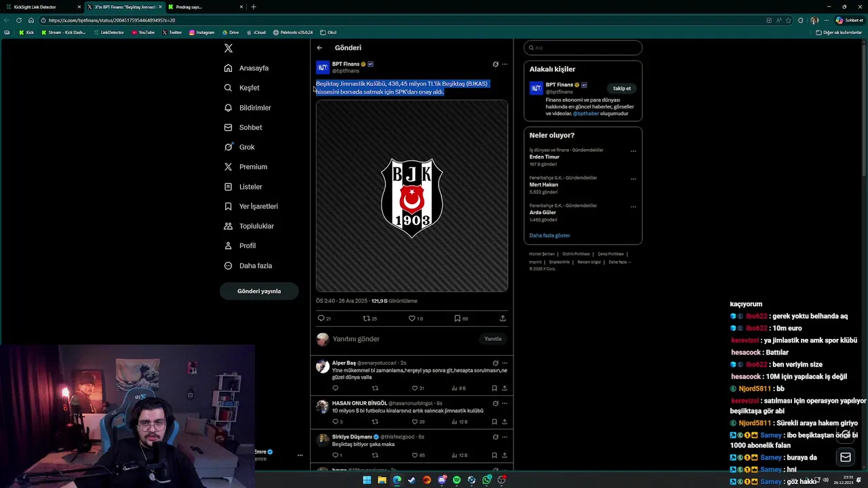Open the X logo home icon

[229, 48]
